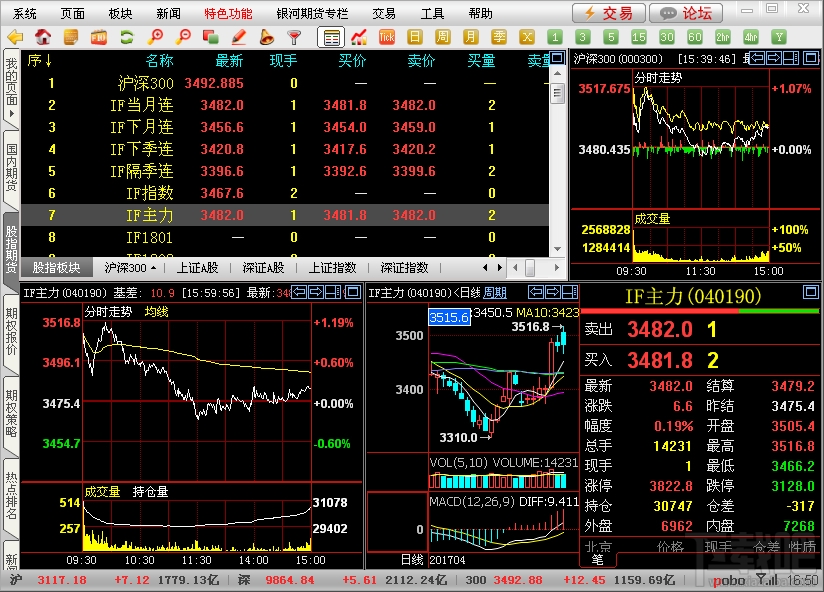824x592 pixels.
Task: Switch to daily candlestick period 日
Action: click(x=415, y=37)
